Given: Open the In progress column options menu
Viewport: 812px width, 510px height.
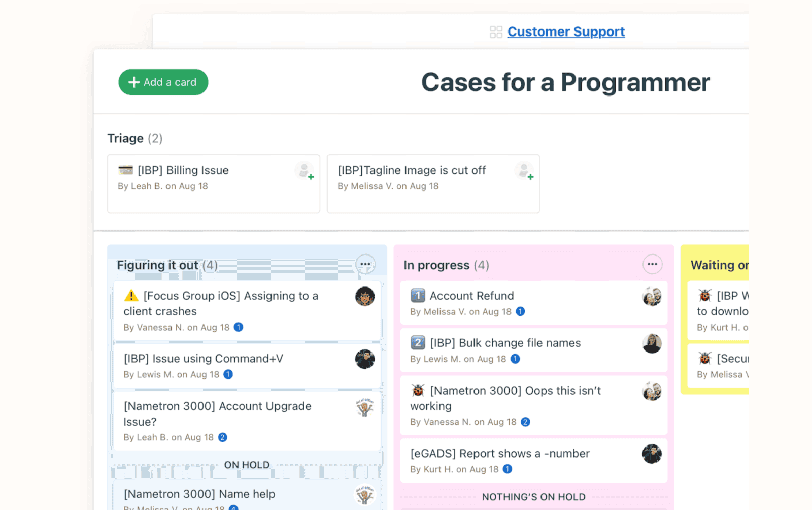Looking at the screenshot, I should click(653, 264).
